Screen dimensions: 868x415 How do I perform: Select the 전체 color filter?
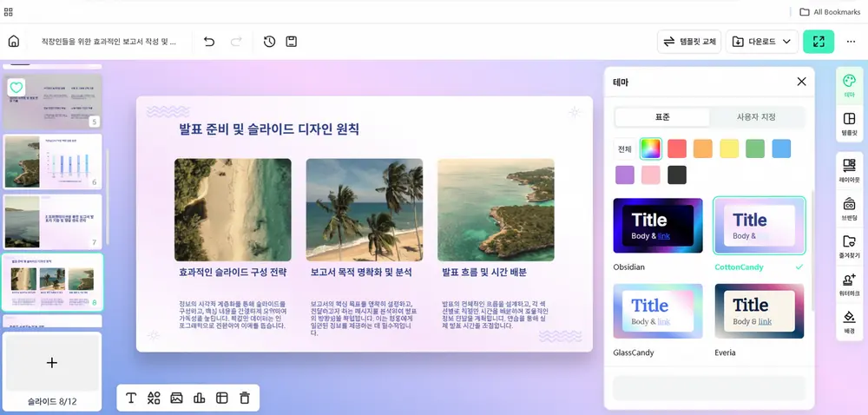coord(624,148)
